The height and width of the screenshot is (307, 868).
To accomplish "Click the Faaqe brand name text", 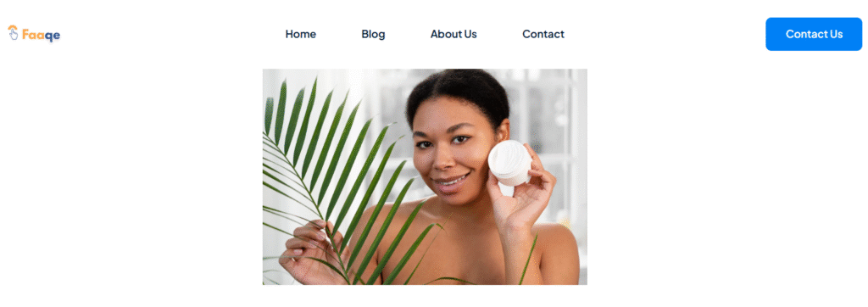I will 42,36.
